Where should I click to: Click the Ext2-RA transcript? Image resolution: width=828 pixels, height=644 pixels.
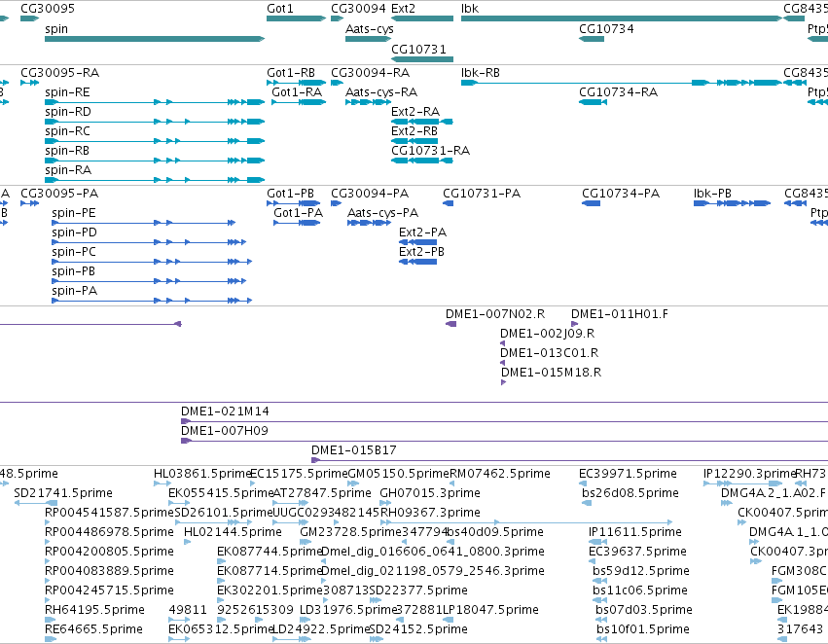(422, 122)
